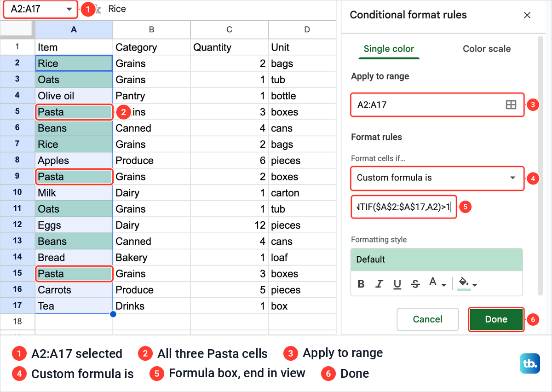Toggle bold in formatting style
The height and width of the screenshot is (392, 552).
point(361,284)
